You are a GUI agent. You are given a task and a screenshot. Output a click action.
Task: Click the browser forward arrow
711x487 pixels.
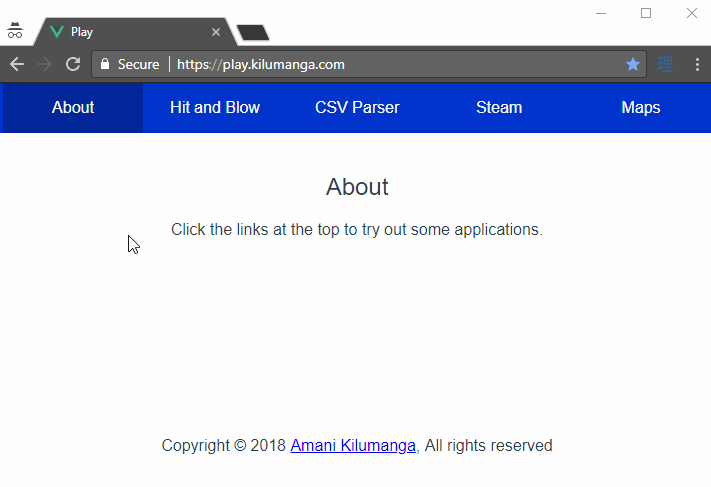[45, 64]
